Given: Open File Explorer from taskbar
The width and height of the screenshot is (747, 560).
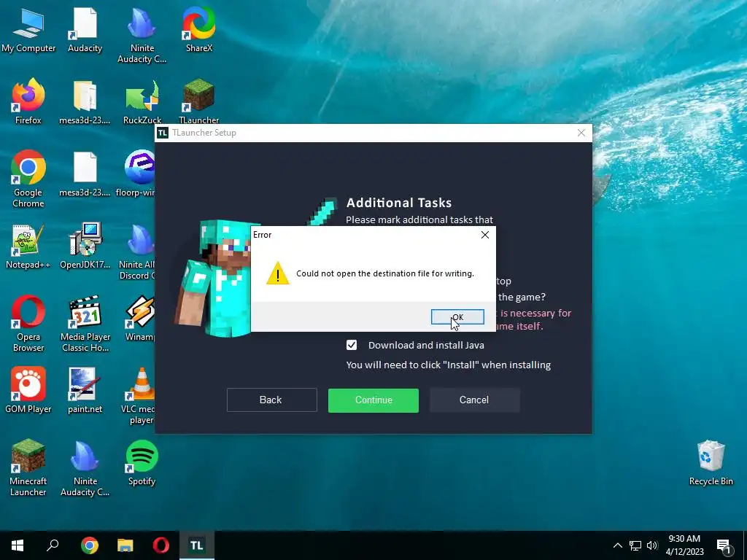Looking at the screenshot, I should [125, 545].
